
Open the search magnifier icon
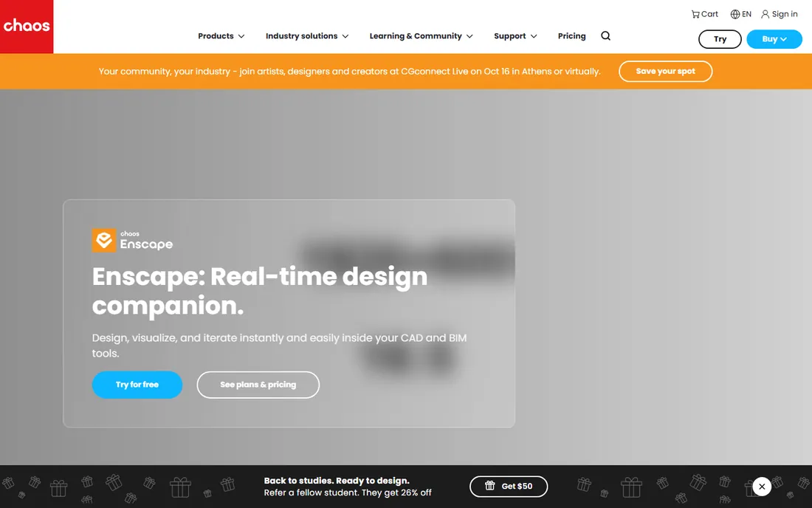tap(605, 35)
